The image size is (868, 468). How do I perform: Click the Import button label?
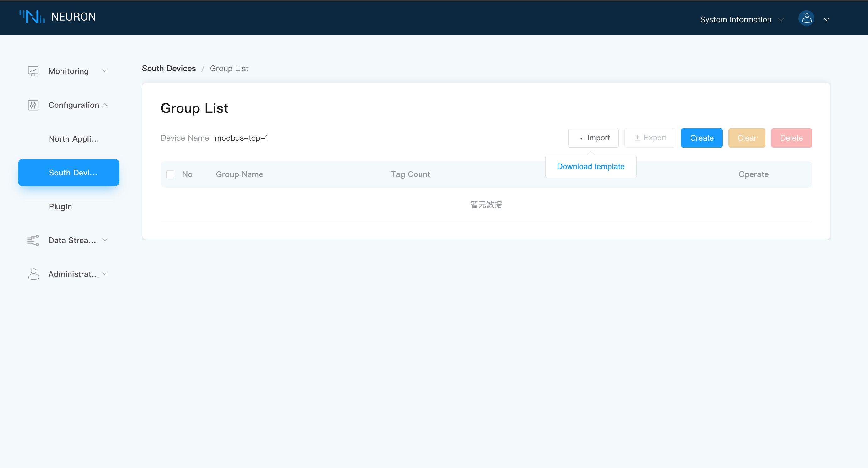598,138
